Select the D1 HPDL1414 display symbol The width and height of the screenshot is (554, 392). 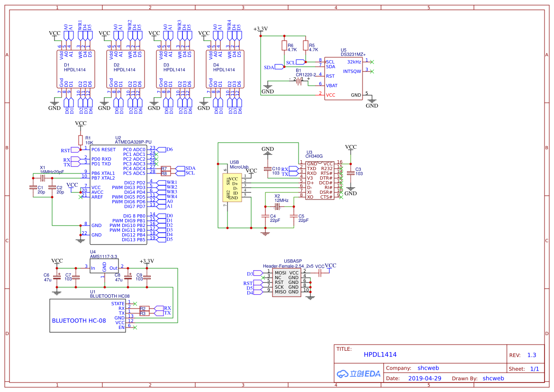76,69
